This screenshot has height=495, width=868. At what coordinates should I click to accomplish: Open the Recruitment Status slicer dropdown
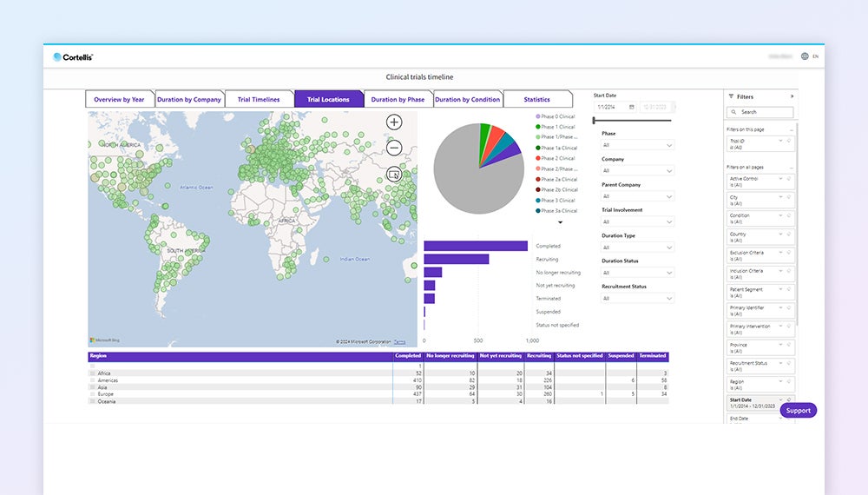pos(637,298)
